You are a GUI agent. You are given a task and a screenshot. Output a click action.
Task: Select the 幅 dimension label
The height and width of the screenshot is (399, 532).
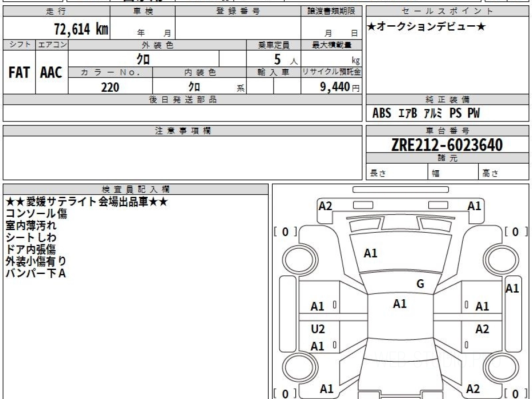(x=435, y=174)
